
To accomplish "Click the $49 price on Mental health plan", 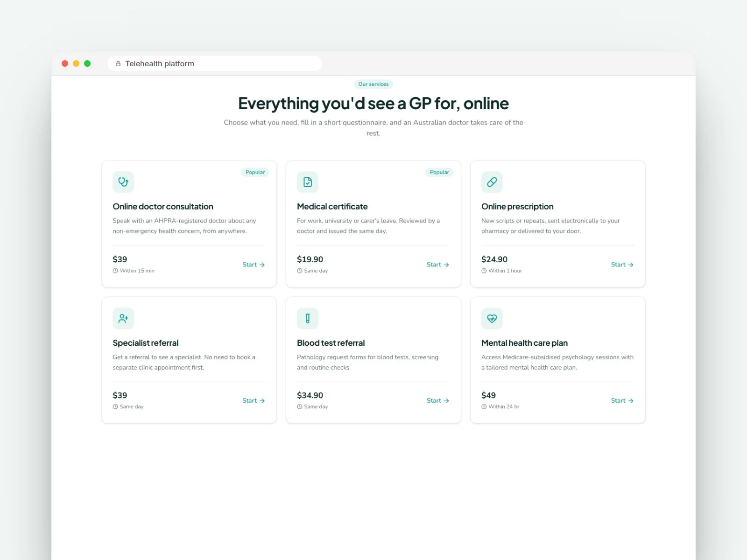I will tap(488, 395).
